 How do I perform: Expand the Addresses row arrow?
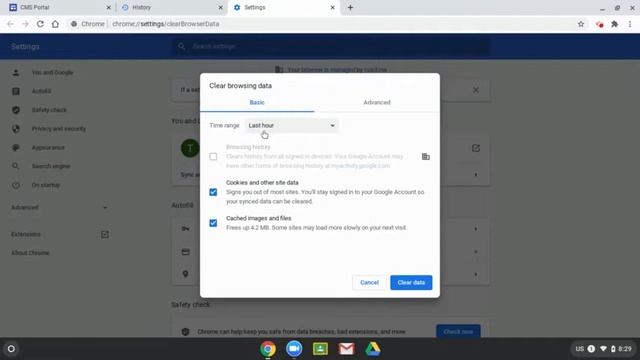476,274
